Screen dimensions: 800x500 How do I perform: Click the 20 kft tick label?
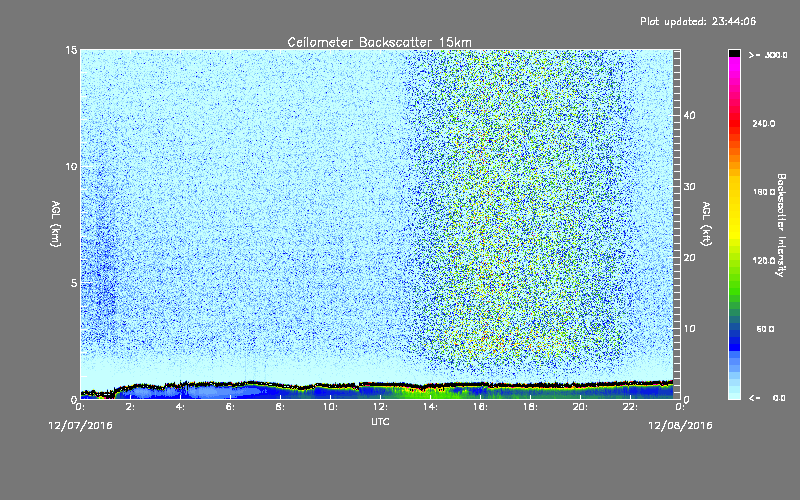[x=690, y=257]
